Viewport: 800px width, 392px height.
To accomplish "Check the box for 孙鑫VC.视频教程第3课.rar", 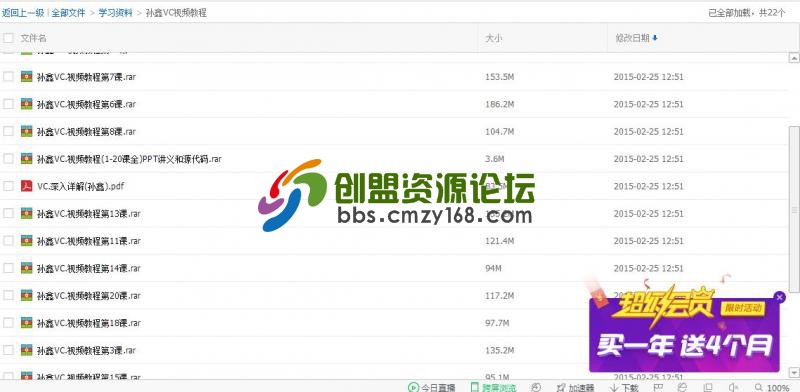I will pos(8,350).
